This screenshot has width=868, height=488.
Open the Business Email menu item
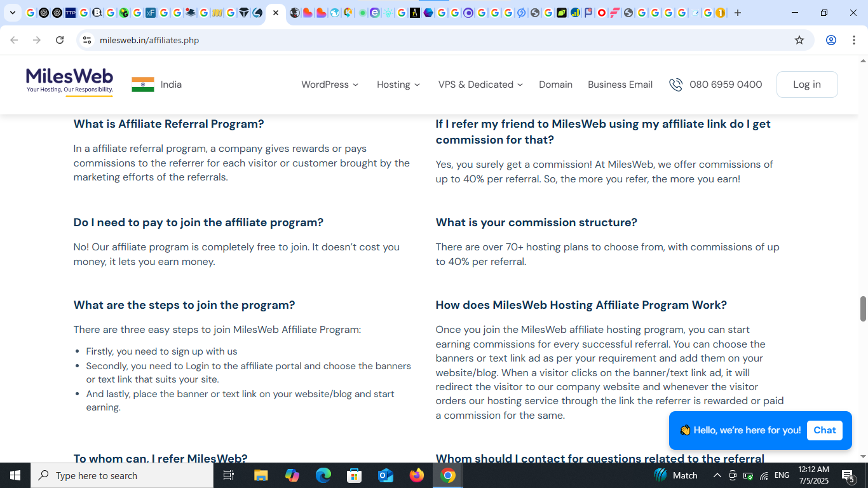[x=620, y=85]
